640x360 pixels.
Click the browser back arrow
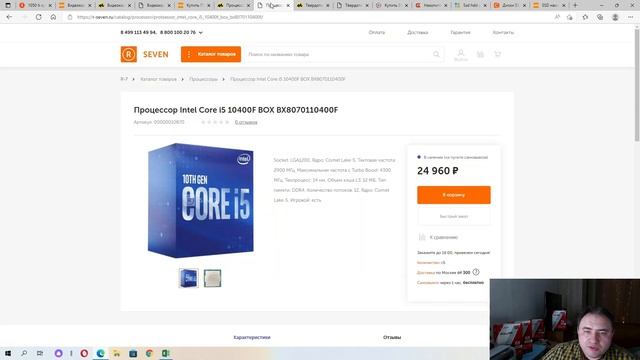[9, 17]
